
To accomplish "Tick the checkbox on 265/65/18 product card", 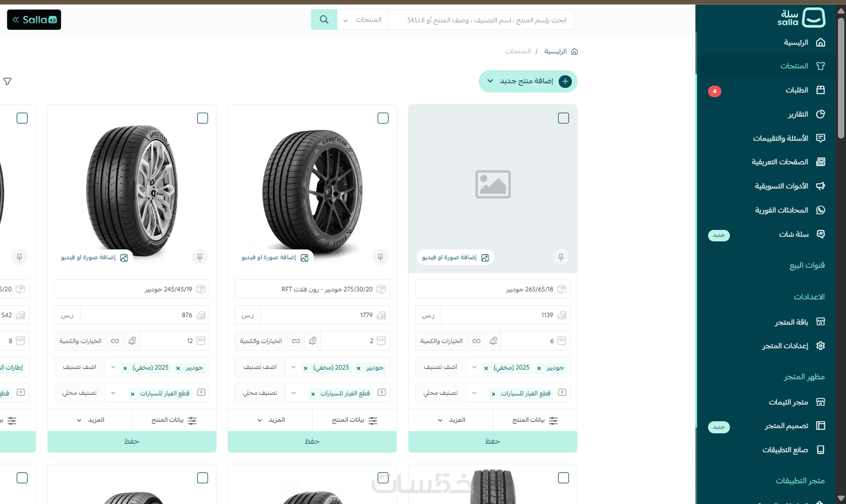I will (564, 118).
